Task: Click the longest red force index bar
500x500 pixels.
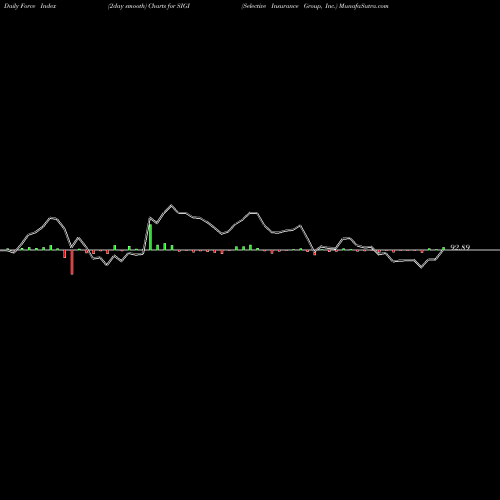Action: [x=72, y=262]
